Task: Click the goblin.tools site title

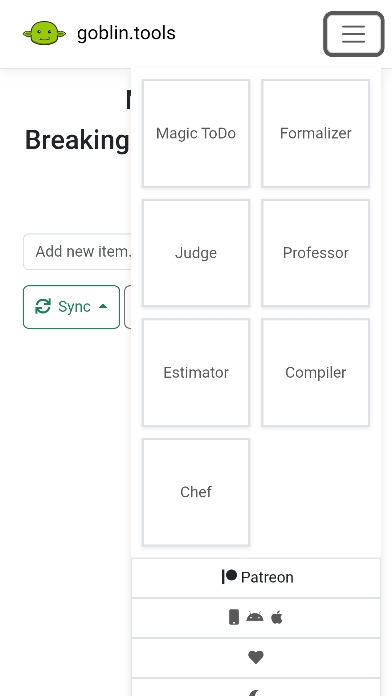Action: point(127,33)
